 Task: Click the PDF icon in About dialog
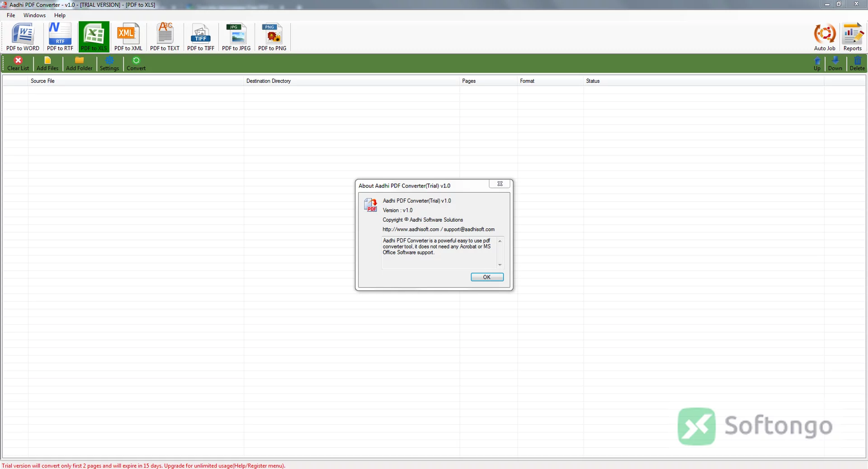point(370,205)
